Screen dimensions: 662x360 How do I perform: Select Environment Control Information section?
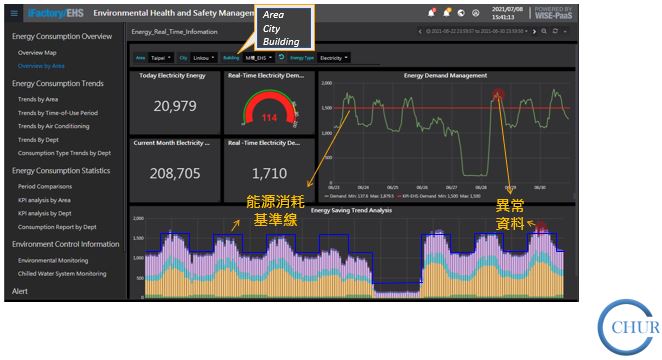[65, 244]
